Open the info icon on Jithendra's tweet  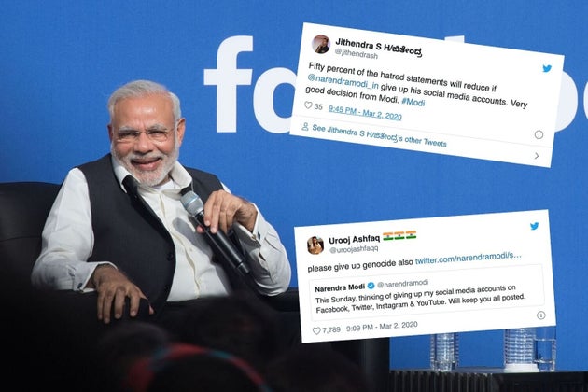point(539,134)
